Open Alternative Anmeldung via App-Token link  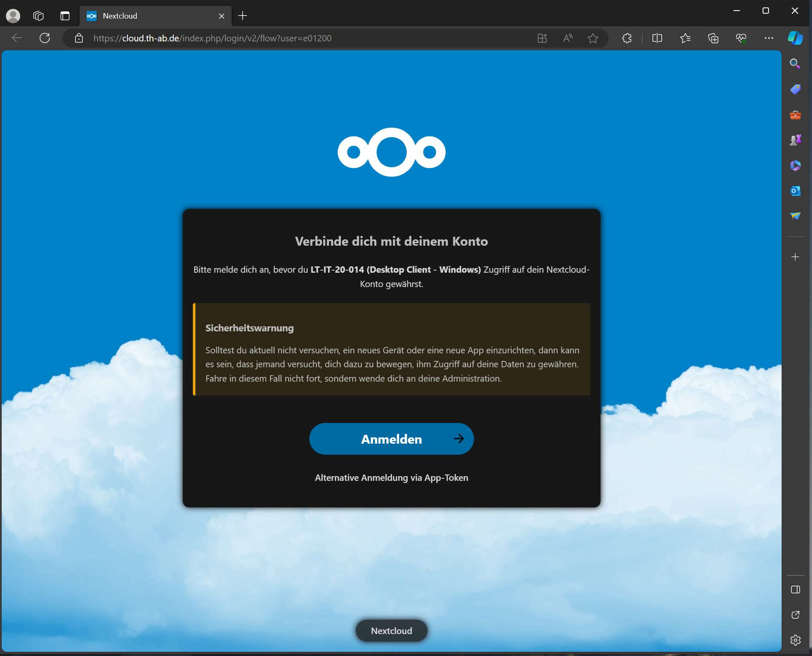coord(391,477)
